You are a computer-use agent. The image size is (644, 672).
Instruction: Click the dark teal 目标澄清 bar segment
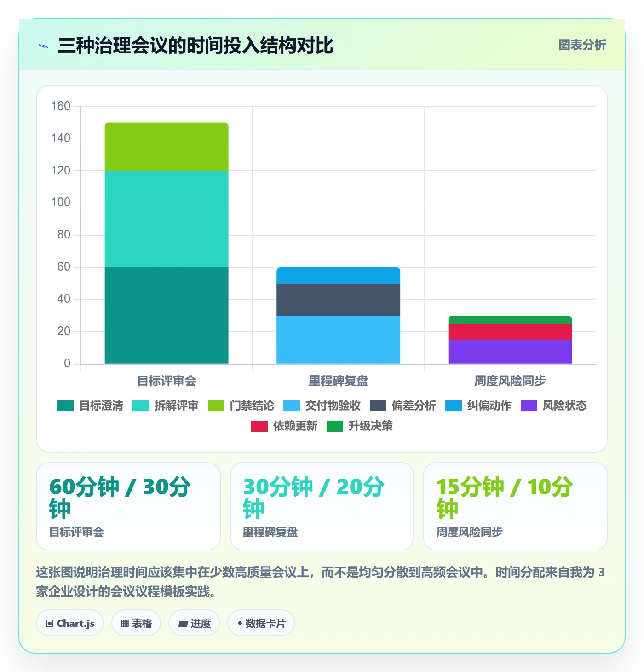click(x=167, y=315)
